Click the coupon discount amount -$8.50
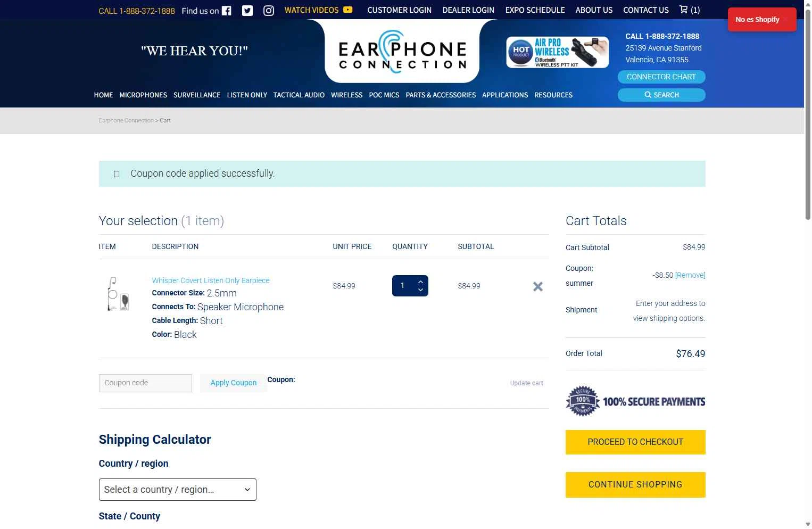The height and width of the screenshot is (529, 812). 663,275
